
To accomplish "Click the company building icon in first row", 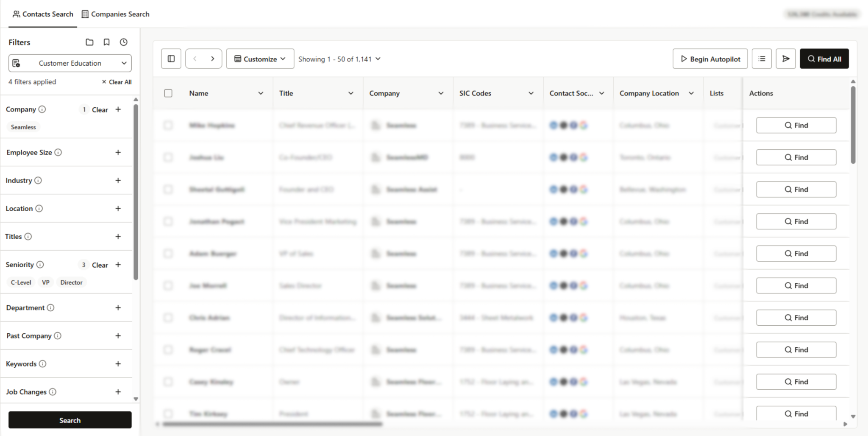I will (x=376, y=125).
